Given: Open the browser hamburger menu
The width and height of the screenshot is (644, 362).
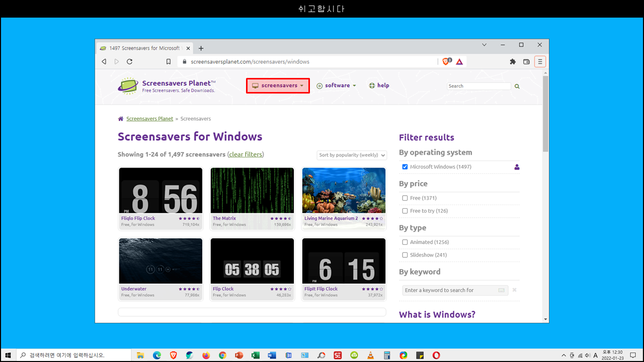Looking at the screenshot, I should 540,61.
